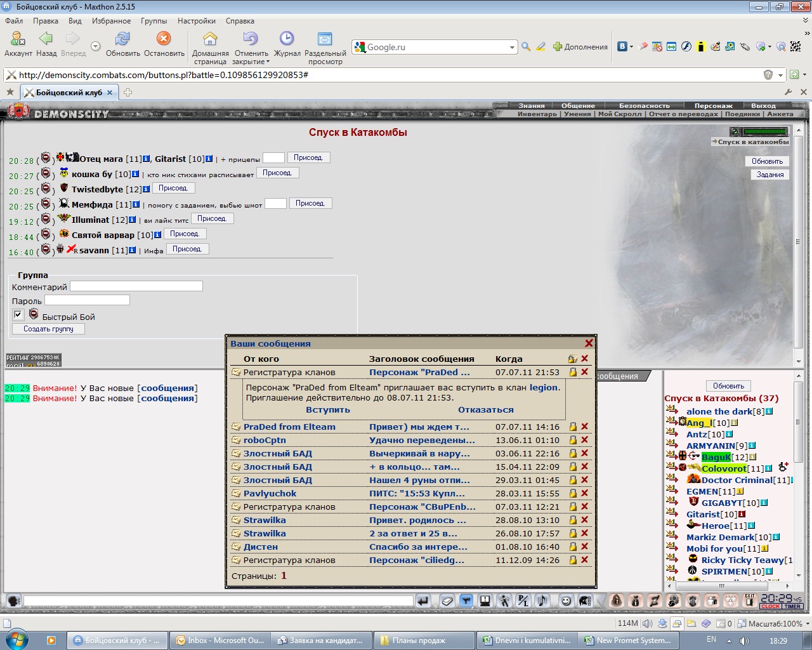Expand the Отменить закрытие dropdown arrow
The height and width of the screenshot is (650, 812).
pyautogui.click(x=268, y=62)
